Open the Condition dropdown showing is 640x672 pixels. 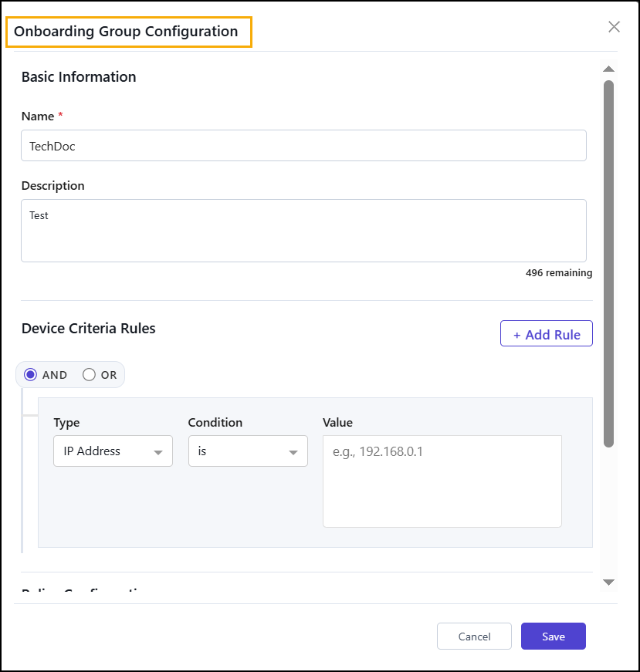[248, 451]
